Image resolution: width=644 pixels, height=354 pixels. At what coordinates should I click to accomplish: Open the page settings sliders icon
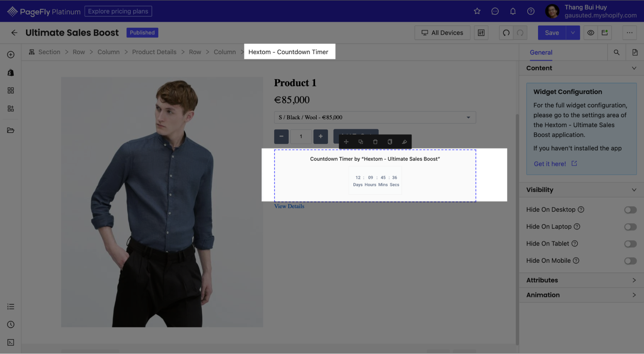(x=481, y=33)
